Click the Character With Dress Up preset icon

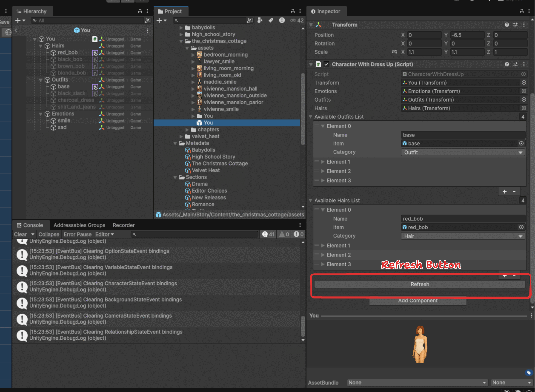pos(515,64)
